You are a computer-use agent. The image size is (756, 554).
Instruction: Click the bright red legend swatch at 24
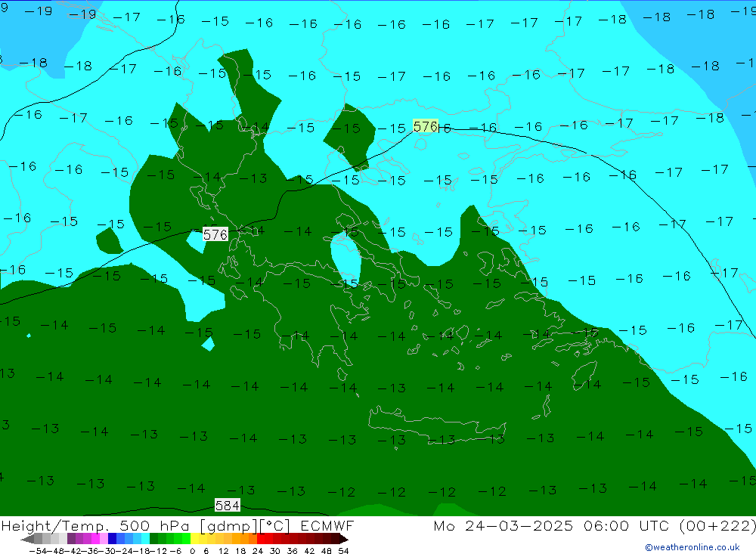(x=261, y=539)
